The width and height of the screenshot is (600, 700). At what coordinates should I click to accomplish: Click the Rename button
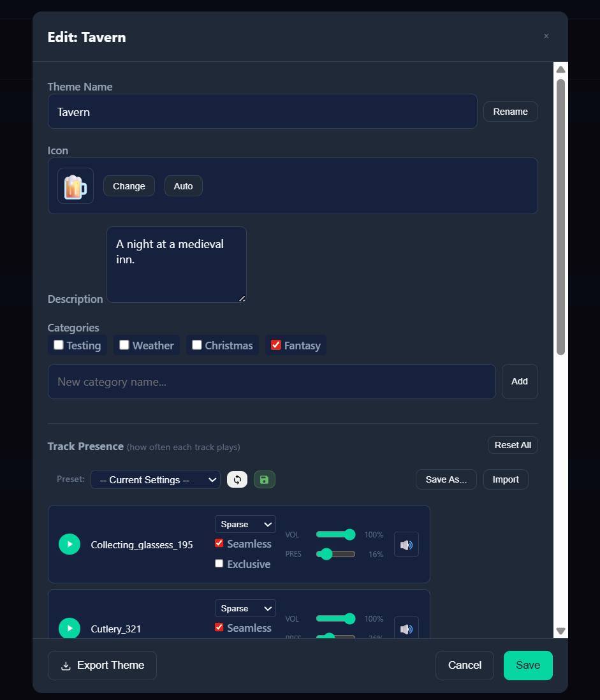coord(510,112)
